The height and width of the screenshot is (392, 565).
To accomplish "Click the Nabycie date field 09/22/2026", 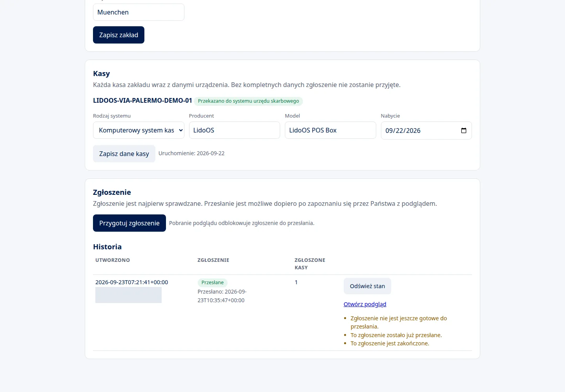I will (x=426, y=131).
